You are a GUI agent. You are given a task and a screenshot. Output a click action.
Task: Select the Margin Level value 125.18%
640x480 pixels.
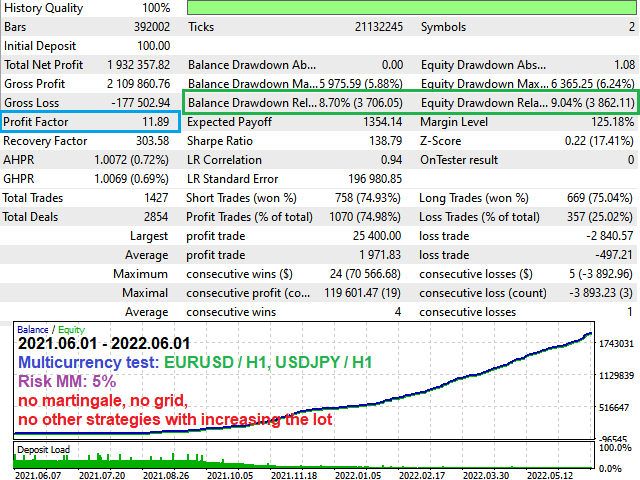pos(613,122)
